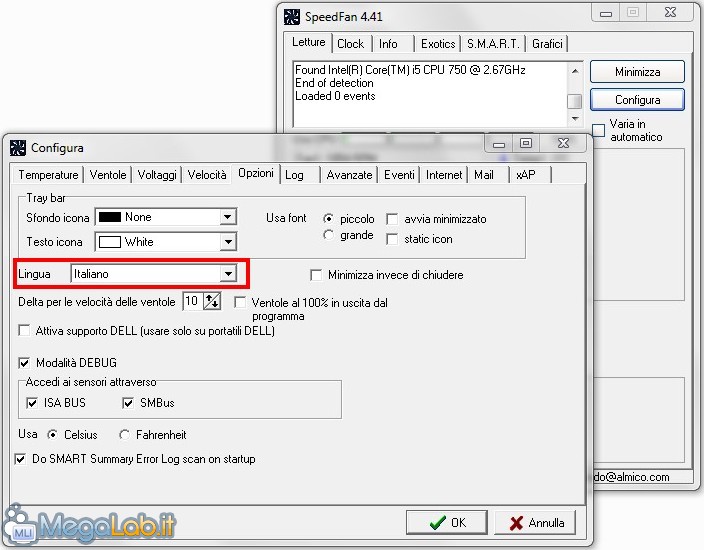
Task: Select the Celsius radio button
Action: 53,435
